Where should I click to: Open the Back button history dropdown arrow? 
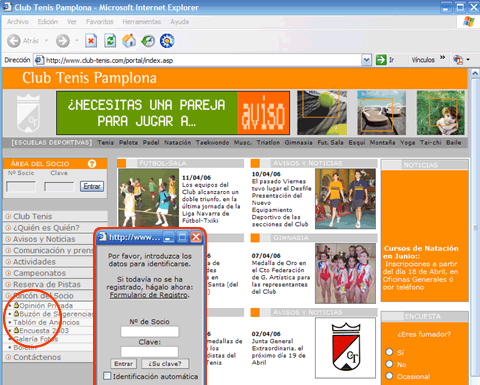pyautogui.click(x=46, y=41)
